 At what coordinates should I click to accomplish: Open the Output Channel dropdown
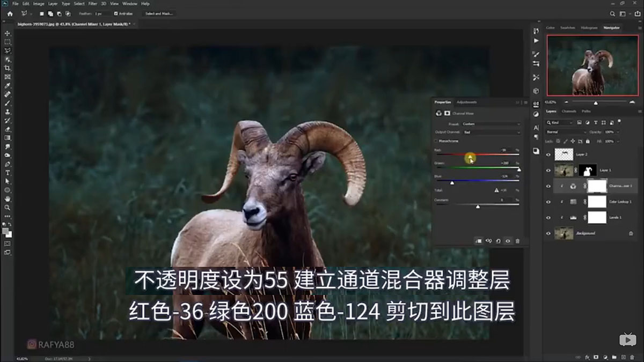pos(492,132)
